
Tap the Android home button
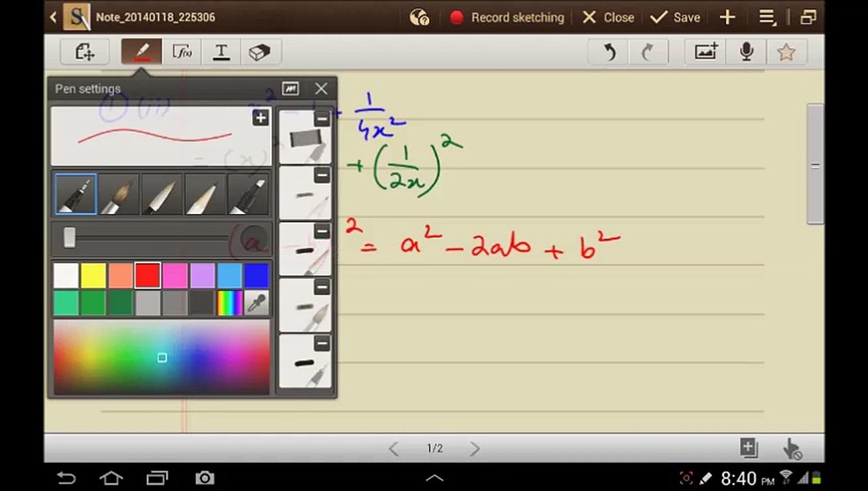(x=111, y=478)
